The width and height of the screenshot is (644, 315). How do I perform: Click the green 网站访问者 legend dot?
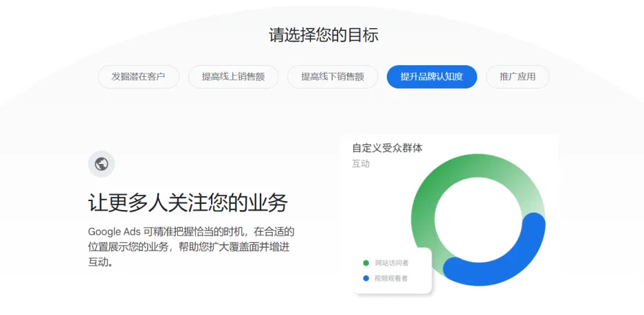[366, 263]
